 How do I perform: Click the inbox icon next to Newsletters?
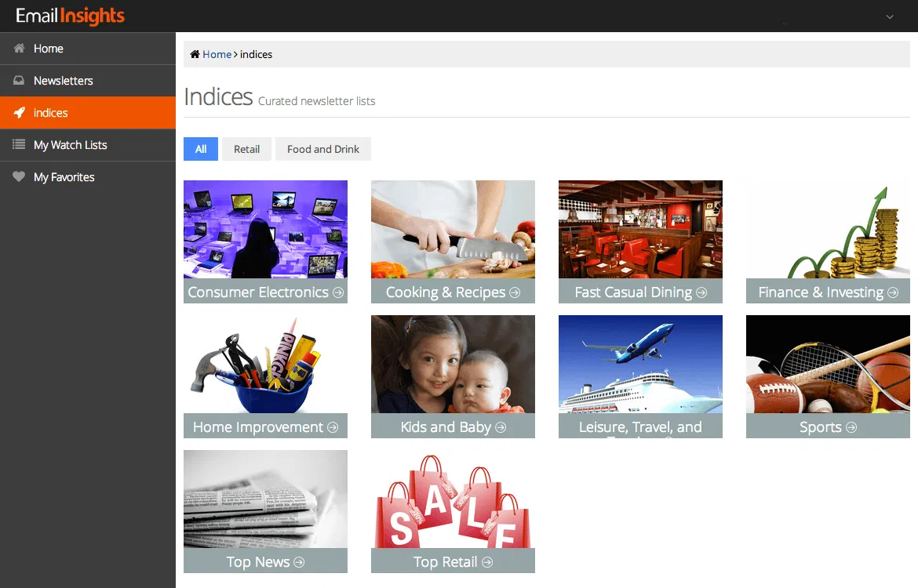tap(19, 81)
